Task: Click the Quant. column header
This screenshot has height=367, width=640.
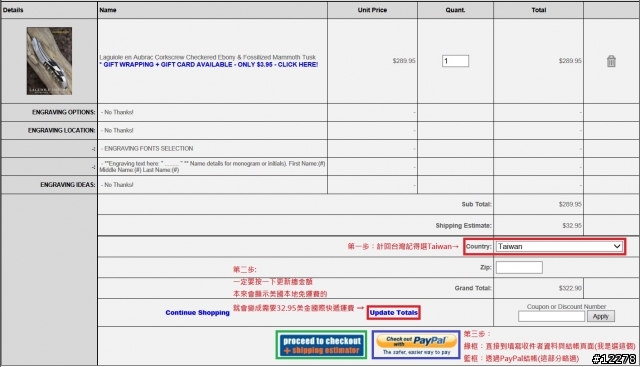Action: click(x=455, y=10)
